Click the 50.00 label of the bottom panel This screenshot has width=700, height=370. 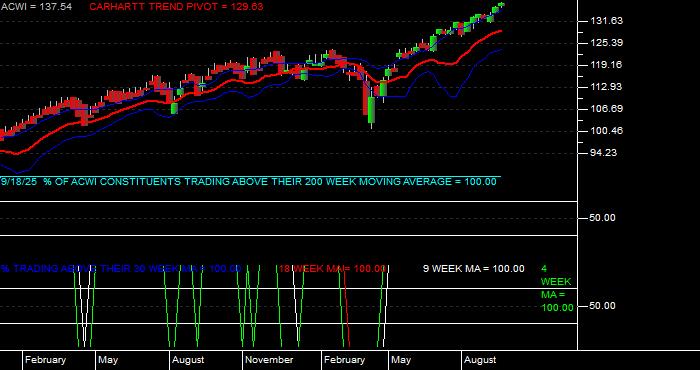603,306
